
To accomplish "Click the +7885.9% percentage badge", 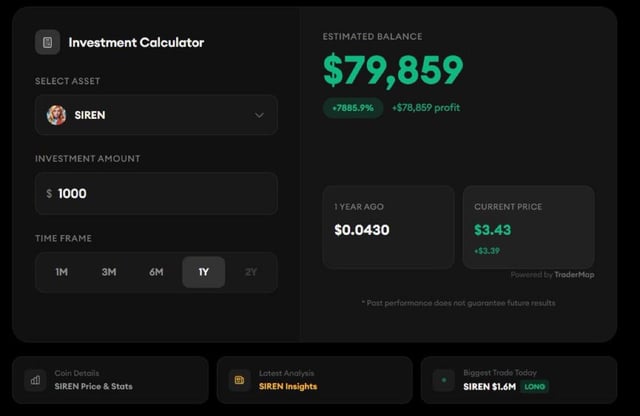I will point(353,108).
